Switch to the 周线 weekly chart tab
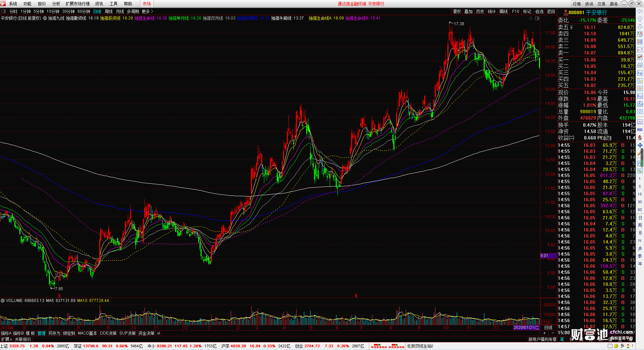The image size is (644, 350). pos(109,11)
